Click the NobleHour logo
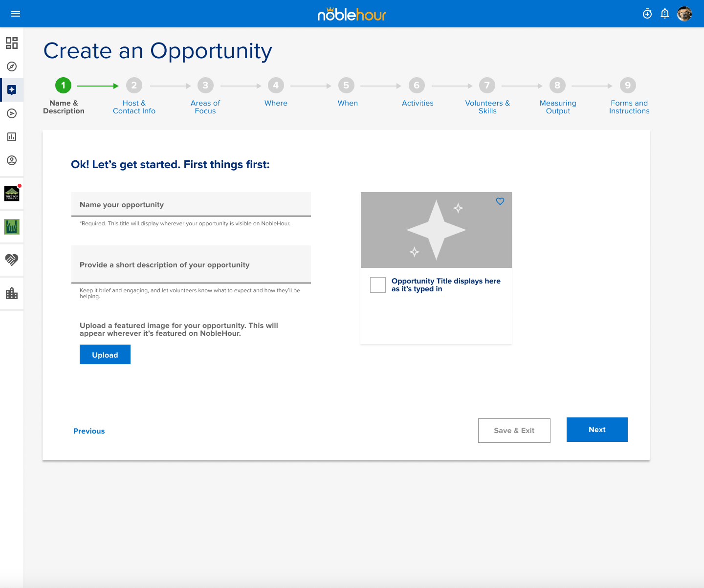Viewport: 704px width, 588px height. coord(352,14)
